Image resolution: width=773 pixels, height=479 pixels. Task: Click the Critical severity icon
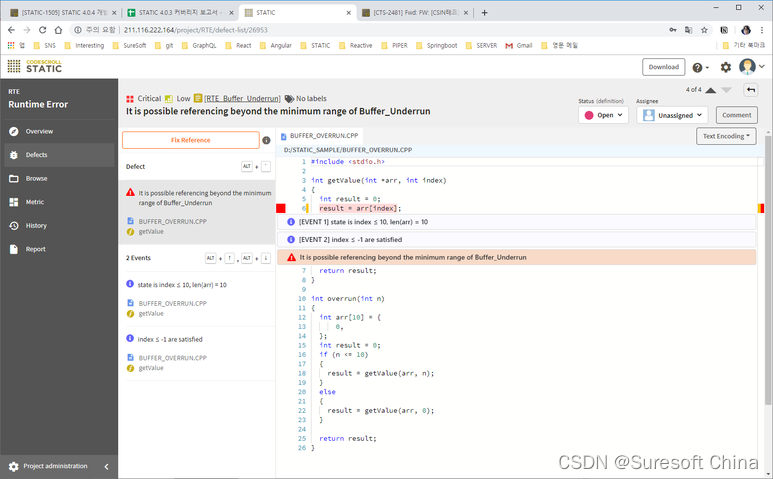[130, 99]
